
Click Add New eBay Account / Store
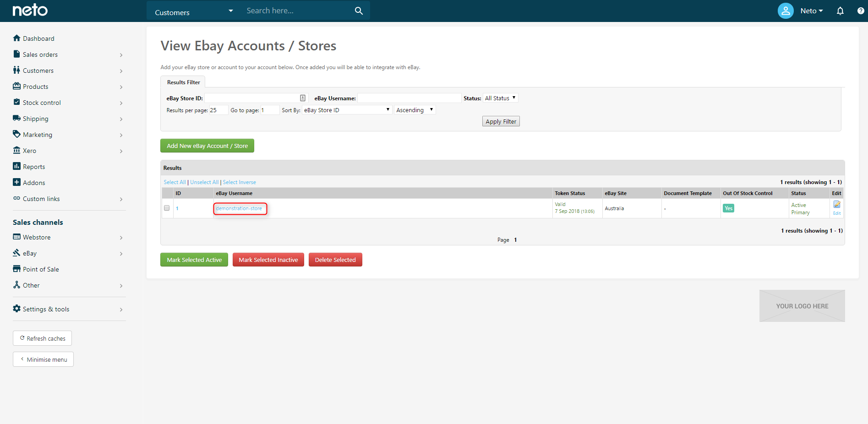pos(207,146)
